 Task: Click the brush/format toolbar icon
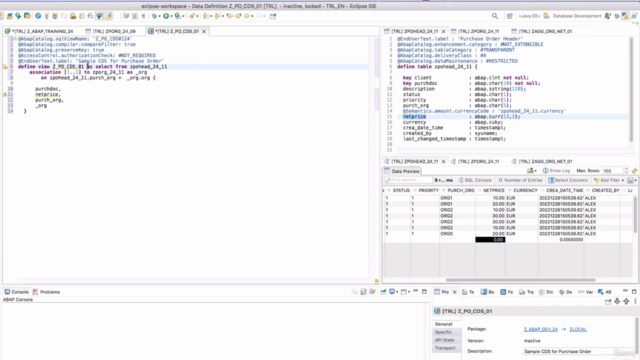click(x=108, y=16)
